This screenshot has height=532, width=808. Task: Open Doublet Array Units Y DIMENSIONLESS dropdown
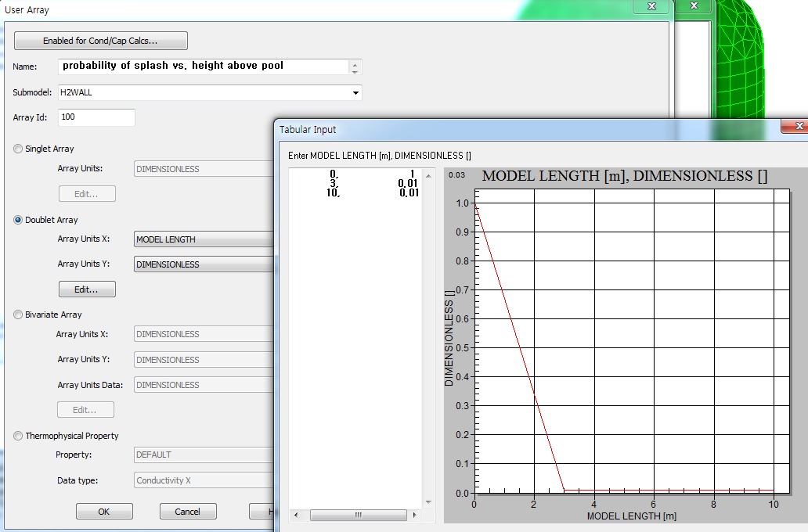204,264
